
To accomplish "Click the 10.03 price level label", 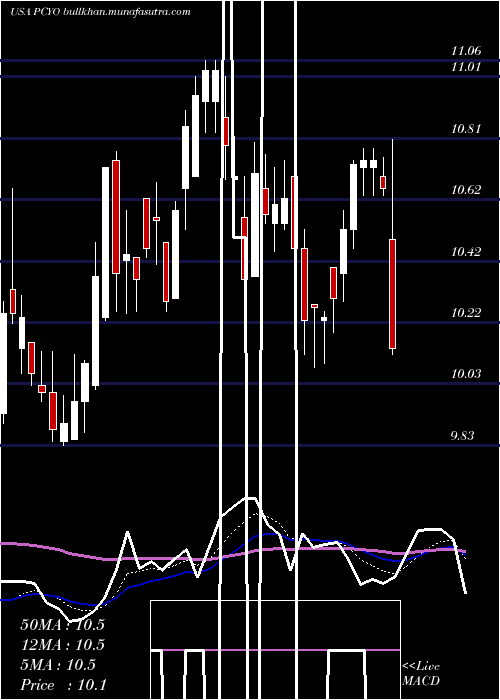I will point(467,374).
